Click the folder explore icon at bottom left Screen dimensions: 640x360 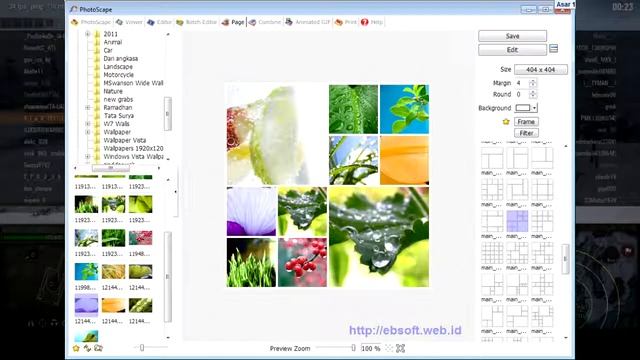[x=98, y=348]
